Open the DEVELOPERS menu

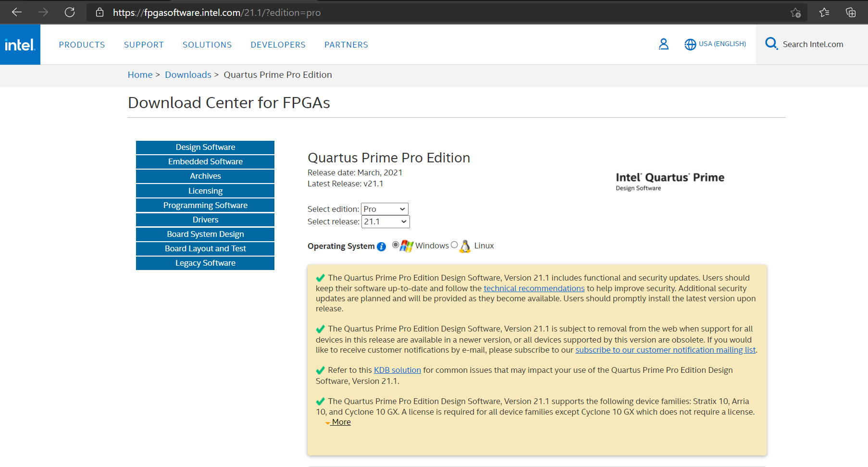[278, 44]
